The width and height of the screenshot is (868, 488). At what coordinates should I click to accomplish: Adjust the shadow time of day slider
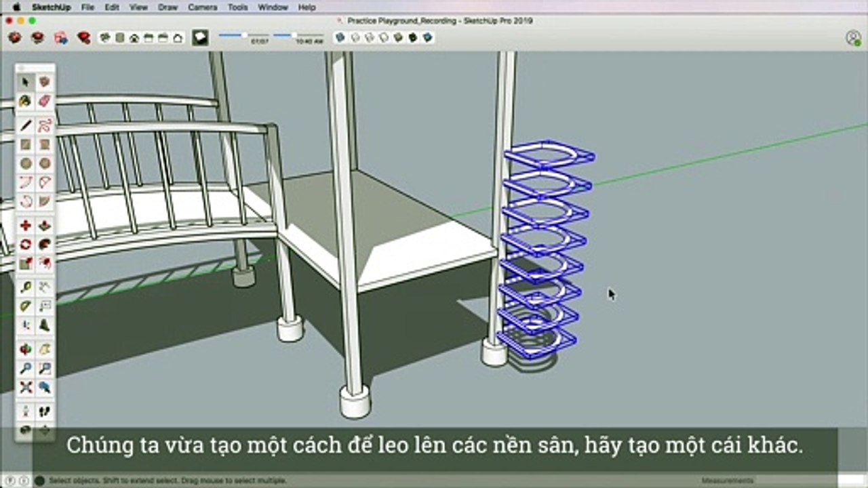[x=298, y=35]
